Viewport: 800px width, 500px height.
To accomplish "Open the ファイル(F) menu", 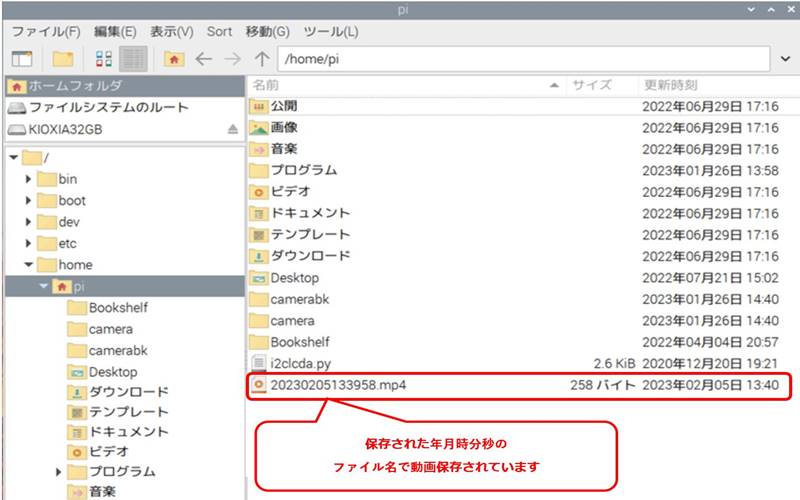I will (46, 32).
